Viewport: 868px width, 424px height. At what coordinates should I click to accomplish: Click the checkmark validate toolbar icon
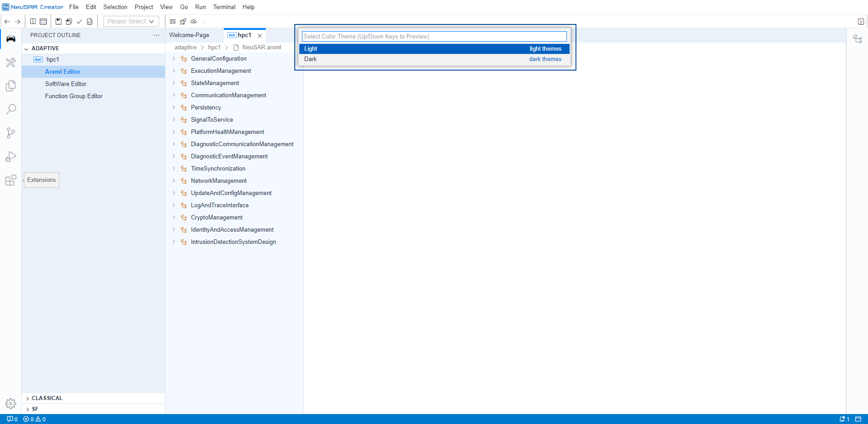tap(80, 21)
